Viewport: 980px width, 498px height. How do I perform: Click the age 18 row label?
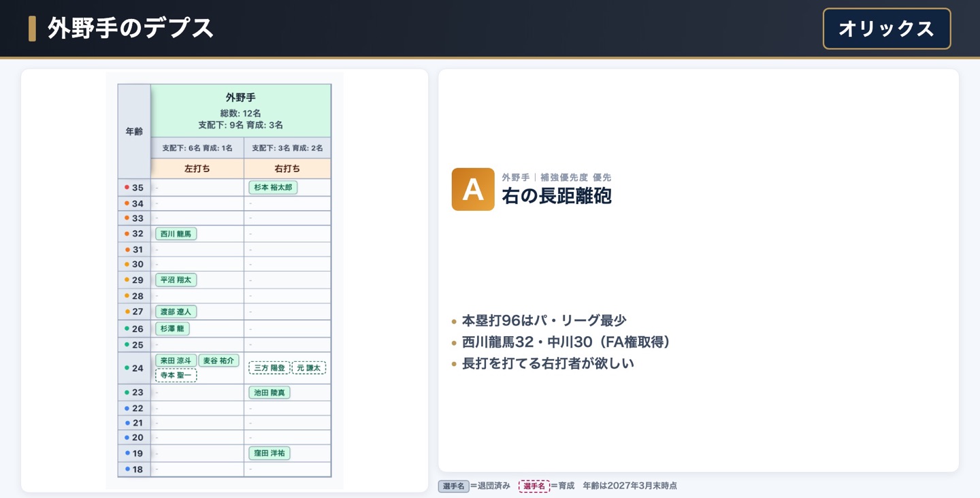coord(134,469)
